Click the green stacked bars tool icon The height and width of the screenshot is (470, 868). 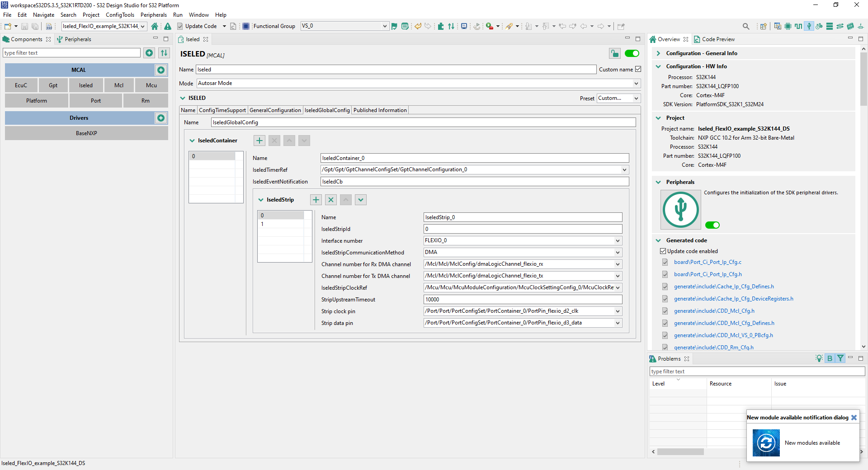point(830,26)
